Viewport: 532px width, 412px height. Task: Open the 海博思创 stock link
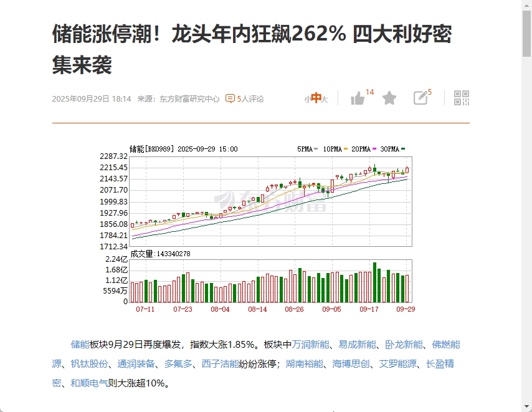tap(351, 364)
